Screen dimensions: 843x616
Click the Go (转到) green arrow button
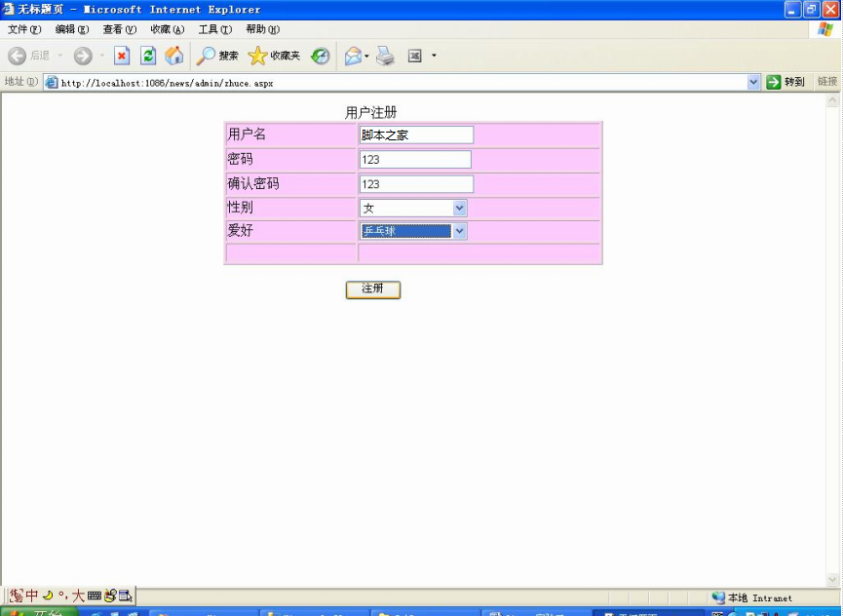[x=786, y=82]
